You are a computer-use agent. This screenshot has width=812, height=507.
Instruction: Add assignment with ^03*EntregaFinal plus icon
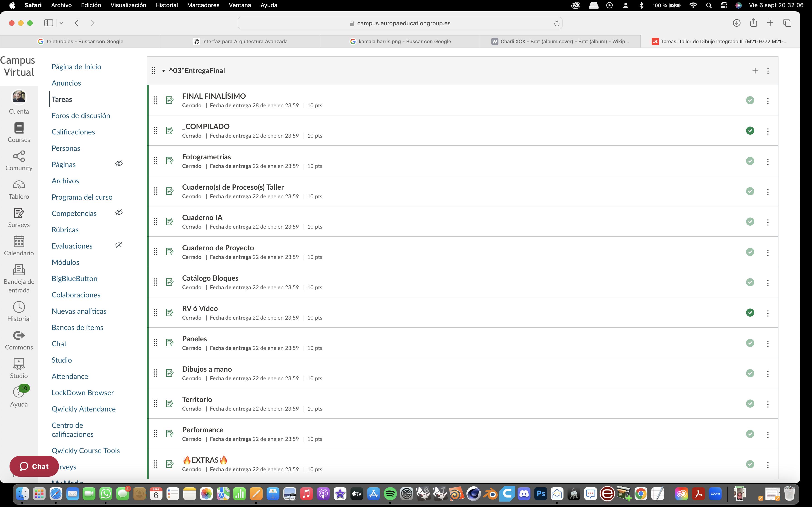[x=755, y=71]
